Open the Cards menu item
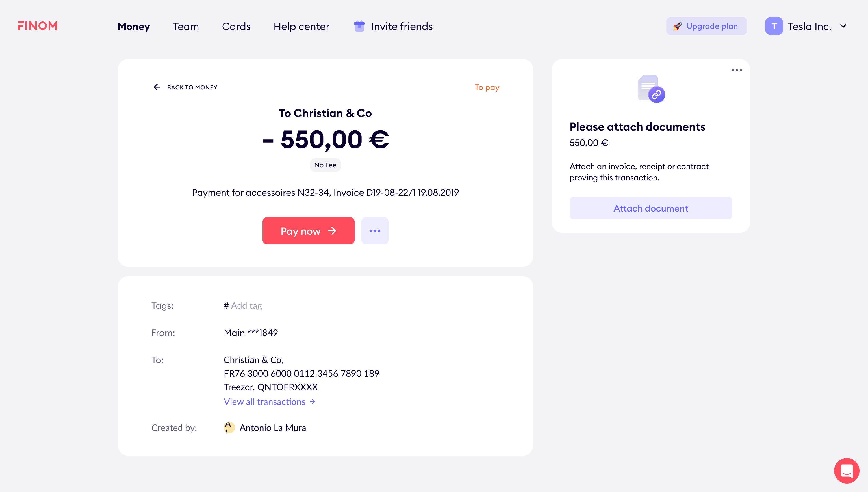868x492 pixels. pyautogui.click(x=236, y=26)
